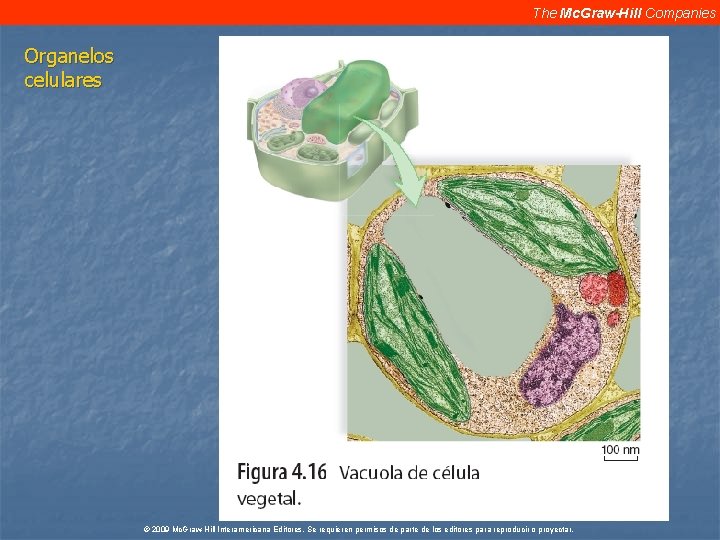Click the 'Figura 4.16' caption label
Viewport: 720px width, 540px height.
point(281,472)
